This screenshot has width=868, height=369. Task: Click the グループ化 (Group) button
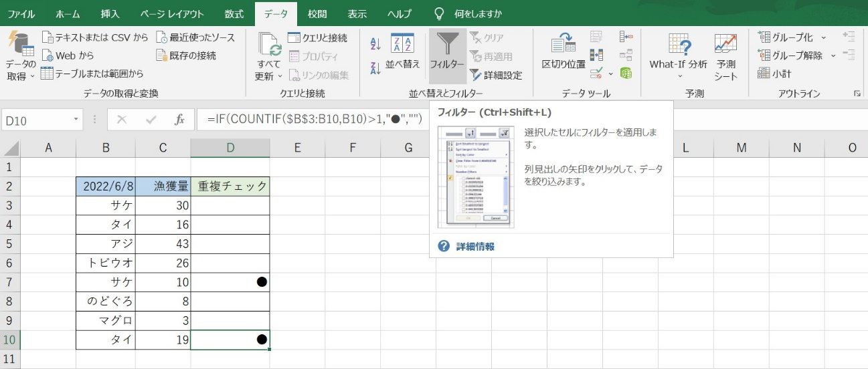(786, 37)
